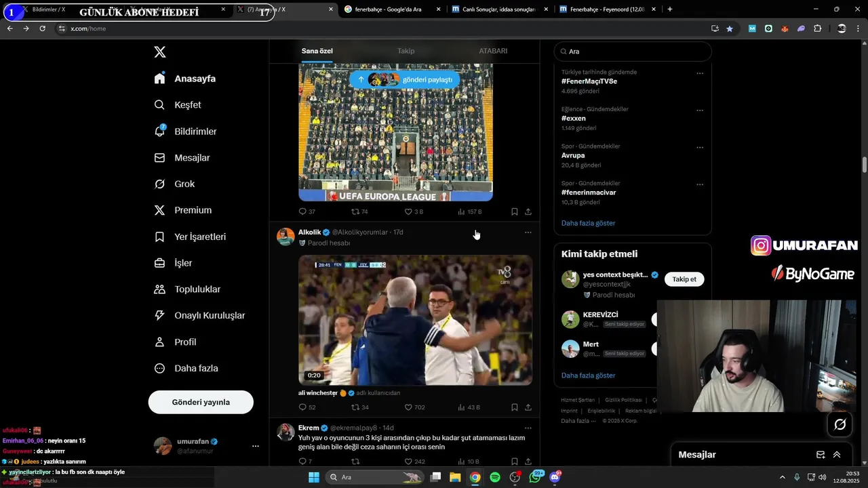This screenshot has width=868, height=488.
Task: Bookmark the UEFA Europa League post
Action: 515,211
